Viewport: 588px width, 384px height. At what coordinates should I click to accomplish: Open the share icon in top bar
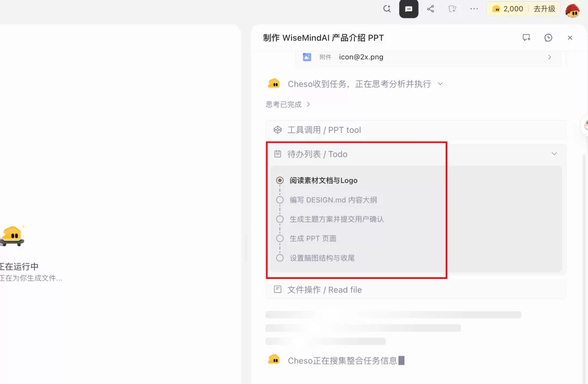[431, 9]
